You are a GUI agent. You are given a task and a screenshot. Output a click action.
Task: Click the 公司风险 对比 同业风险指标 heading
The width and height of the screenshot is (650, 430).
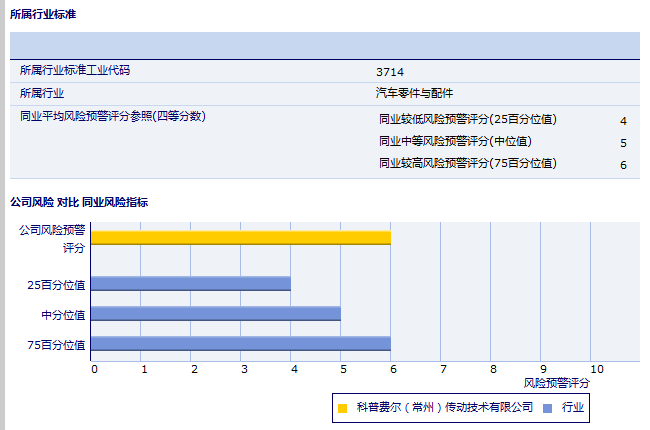[79, 202]
